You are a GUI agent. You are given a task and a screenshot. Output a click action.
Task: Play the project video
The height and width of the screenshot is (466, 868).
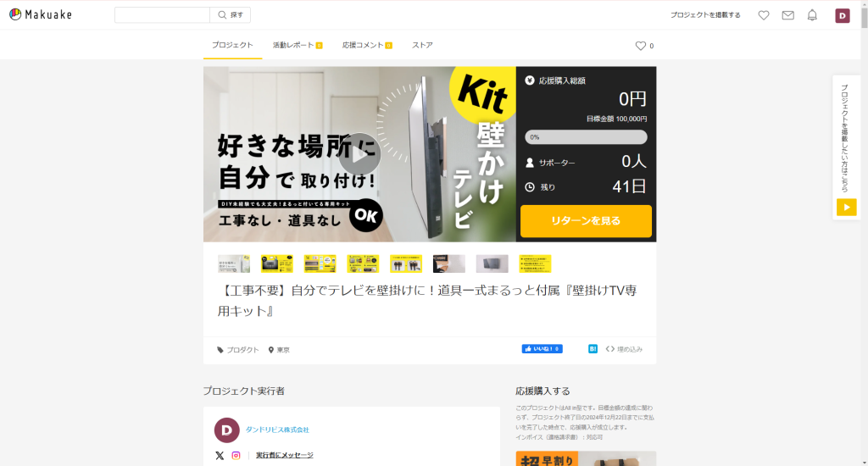(x=359, y=154)
